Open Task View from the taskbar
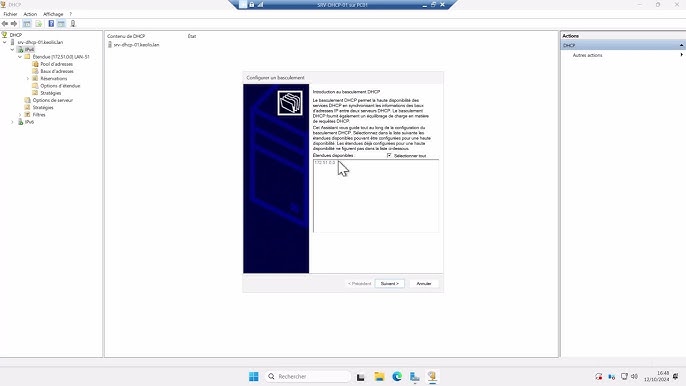 point(360,377)
